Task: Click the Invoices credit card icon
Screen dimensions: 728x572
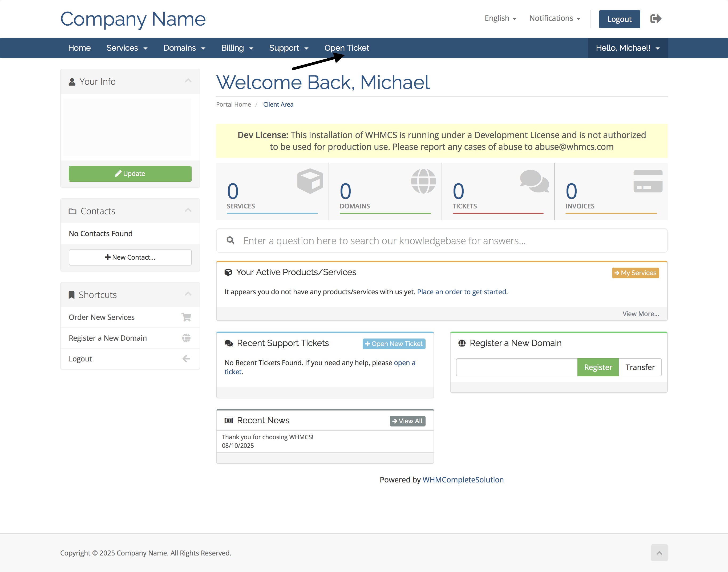Action: coord(648,181)
